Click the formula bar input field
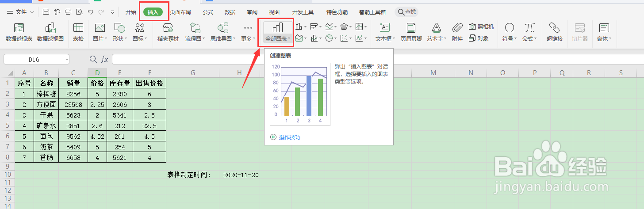Image resolution: width=644 pixels, height=209 pixels. point(377,59)
